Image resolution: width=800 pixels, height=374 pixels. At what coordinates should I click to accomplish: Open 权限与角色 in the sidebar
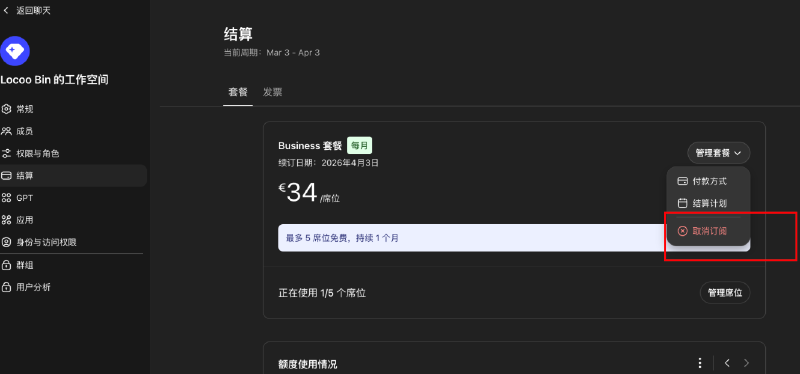[x=73, y=154]
